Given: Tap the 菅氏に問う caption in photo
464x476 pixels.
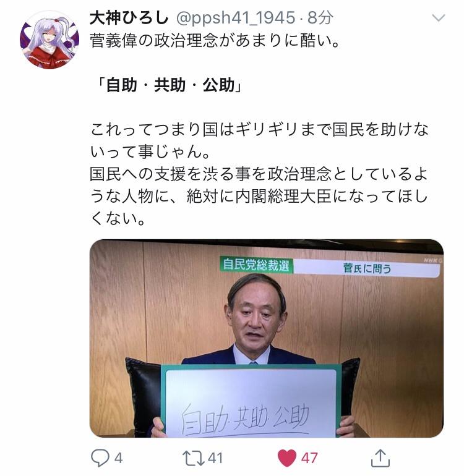Looking at the screenshot, I should tap(367, 268).
